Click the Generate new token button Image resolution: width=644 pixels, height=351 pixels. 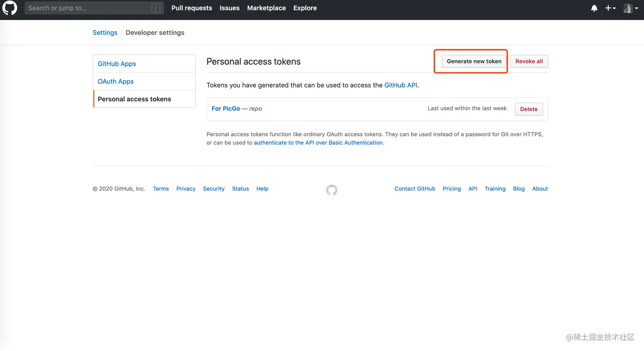[x=474, y=61]
